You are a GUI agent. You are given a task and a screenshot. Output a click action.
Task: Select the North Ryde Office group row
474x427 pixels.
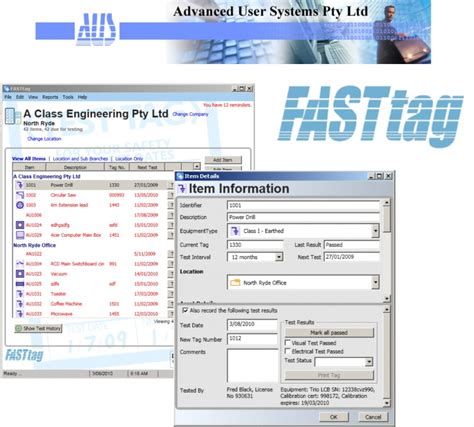[x=34, y=245]
